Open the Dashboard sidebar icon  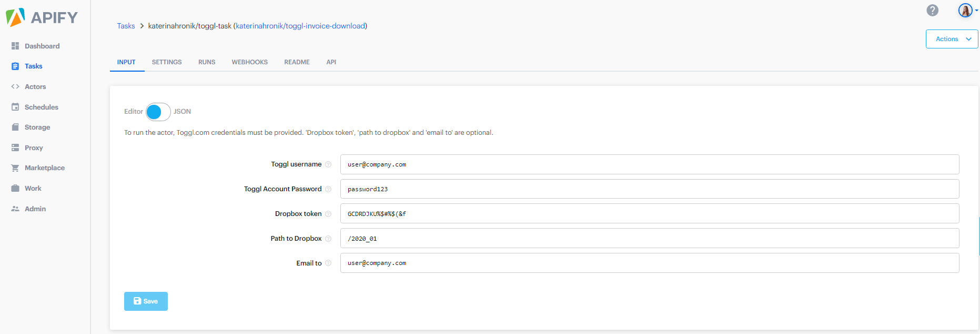(15, 46)
